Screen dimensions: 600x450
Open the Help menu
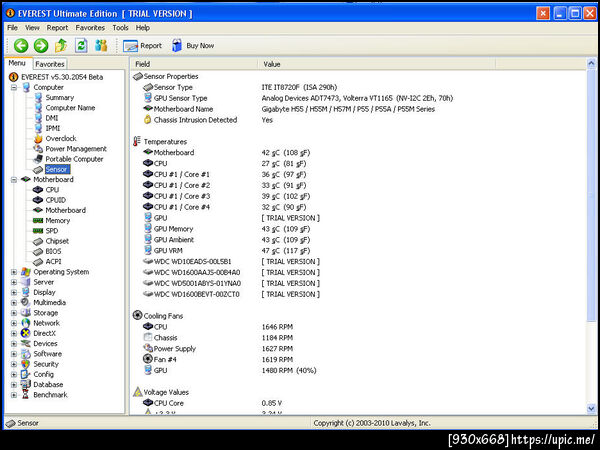click(x=143, y=28)
